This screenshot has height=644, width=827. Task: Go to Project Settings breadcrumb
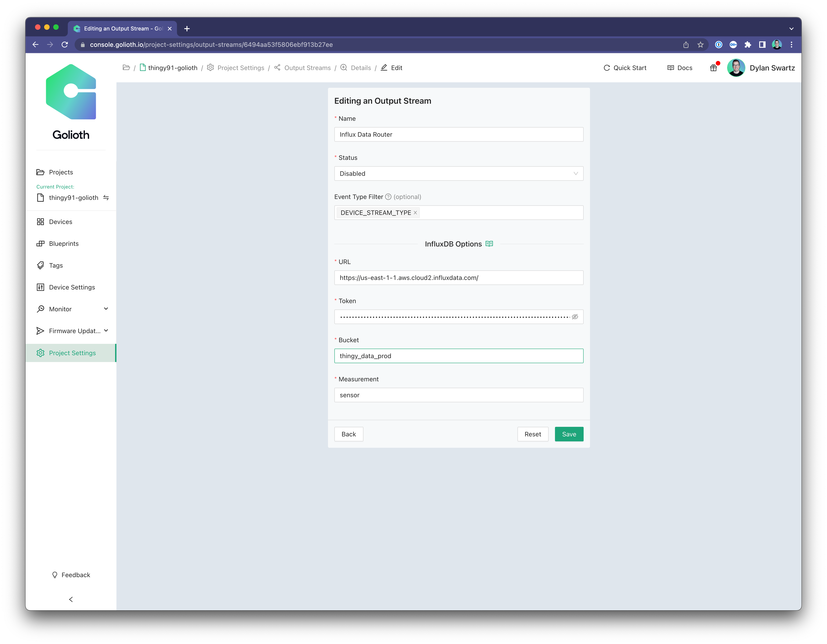tap(236, 68)
